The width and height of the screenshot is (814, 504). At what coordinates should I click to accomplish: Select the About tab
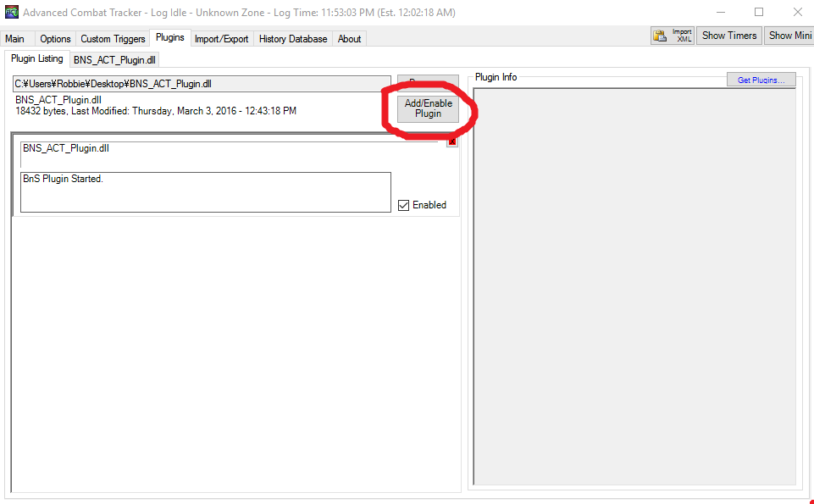pos(348,38)
